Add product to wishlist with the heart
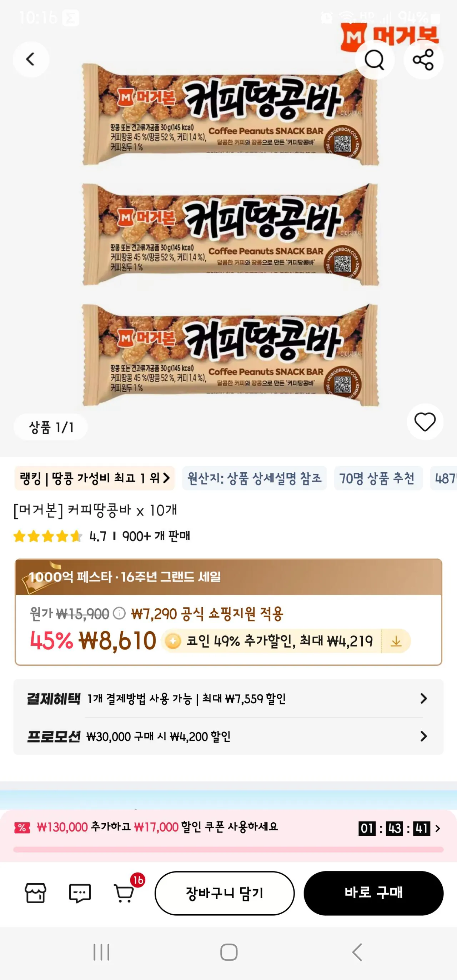Image resolution: width=457 pixels, height=980 pixels. pos(425,422)
